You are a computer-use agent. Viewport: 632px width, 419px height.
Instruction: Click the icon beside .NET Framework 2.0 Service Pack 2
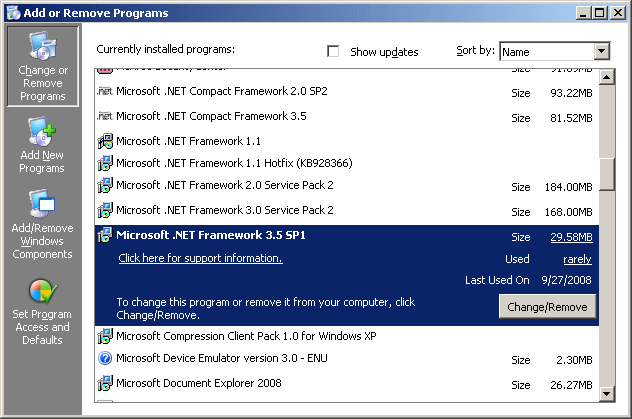(105, 185)
